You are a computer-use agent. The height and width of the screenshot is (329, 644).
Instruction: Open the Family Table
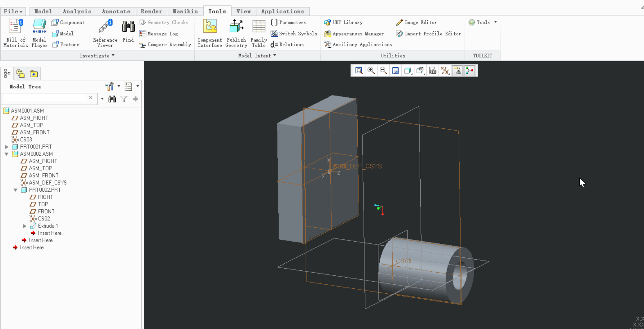coord(259,33)
